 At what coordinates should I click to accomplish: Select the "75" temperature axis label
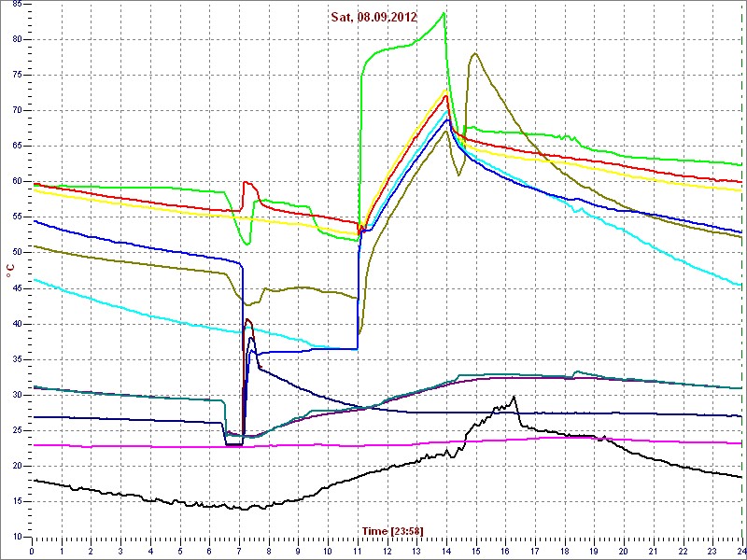click(17, 76)
